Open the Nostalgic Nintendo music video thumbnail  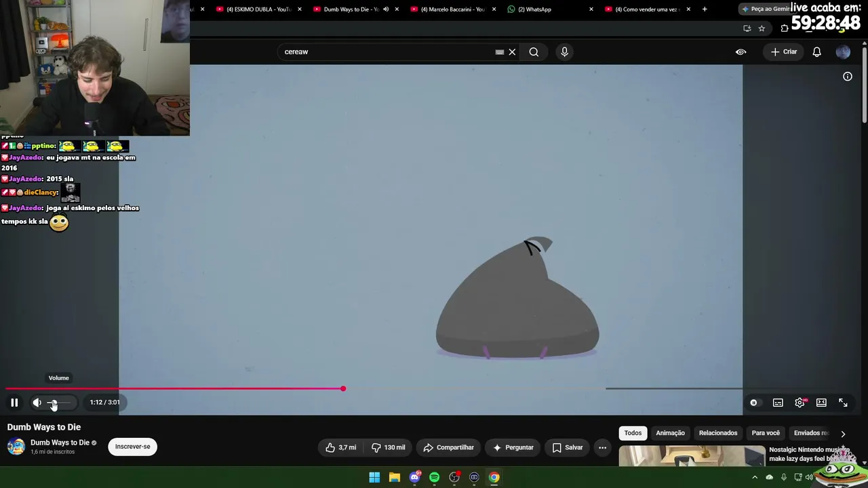(x=692, y=456)
